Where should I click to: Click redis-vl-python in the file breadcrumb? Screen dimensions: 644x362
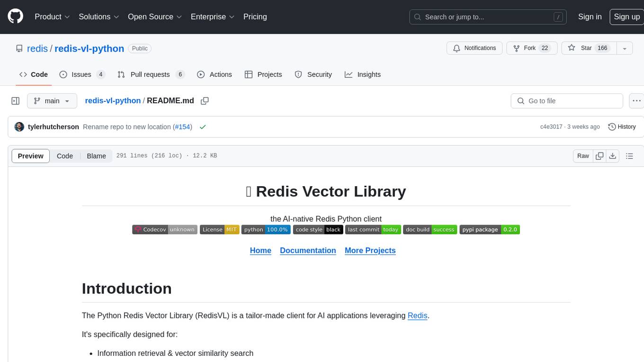[113, 100]
